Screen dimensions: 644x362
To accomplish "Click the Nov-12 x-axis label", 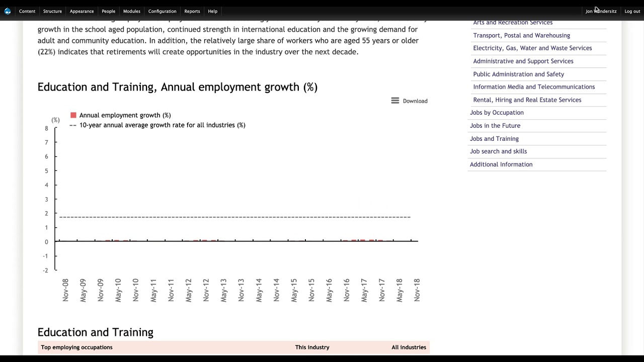I will [x=206, y=290].
